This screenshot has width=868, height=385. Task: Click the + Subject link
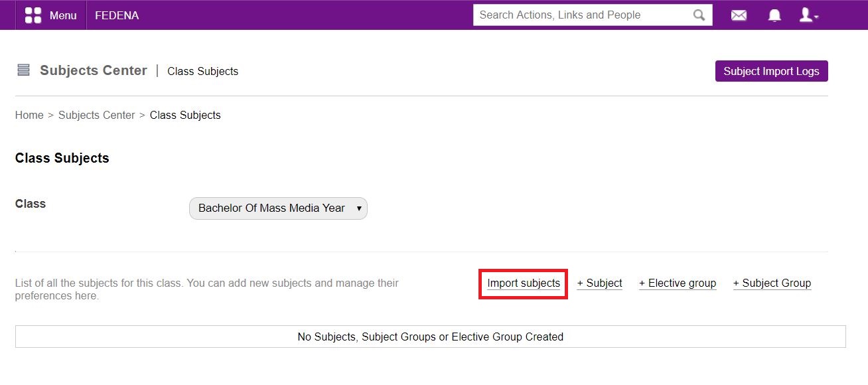click(x=599, y=283)
